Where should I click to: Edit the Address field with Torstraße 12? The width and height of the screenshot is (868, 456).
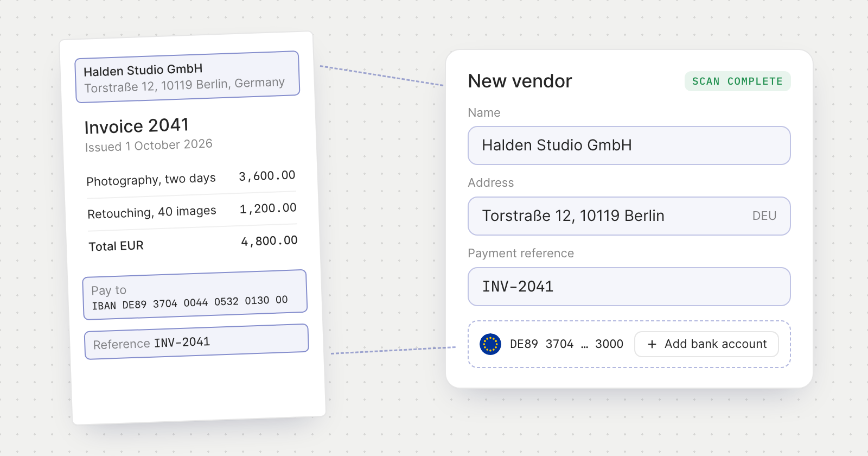point(629,216)
